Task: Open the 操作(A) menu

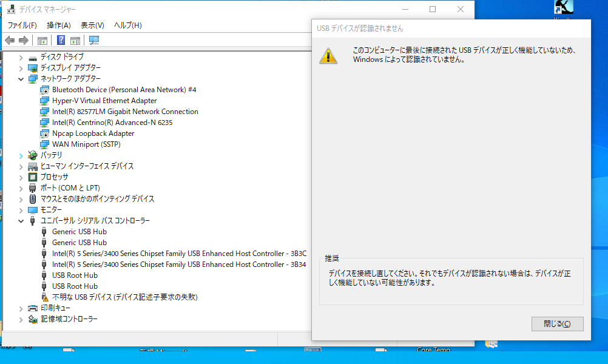Action: [x=58, y=25]
